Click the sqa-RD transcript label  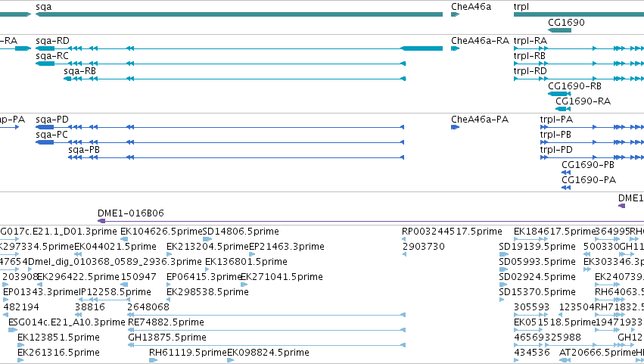point(52,41)
